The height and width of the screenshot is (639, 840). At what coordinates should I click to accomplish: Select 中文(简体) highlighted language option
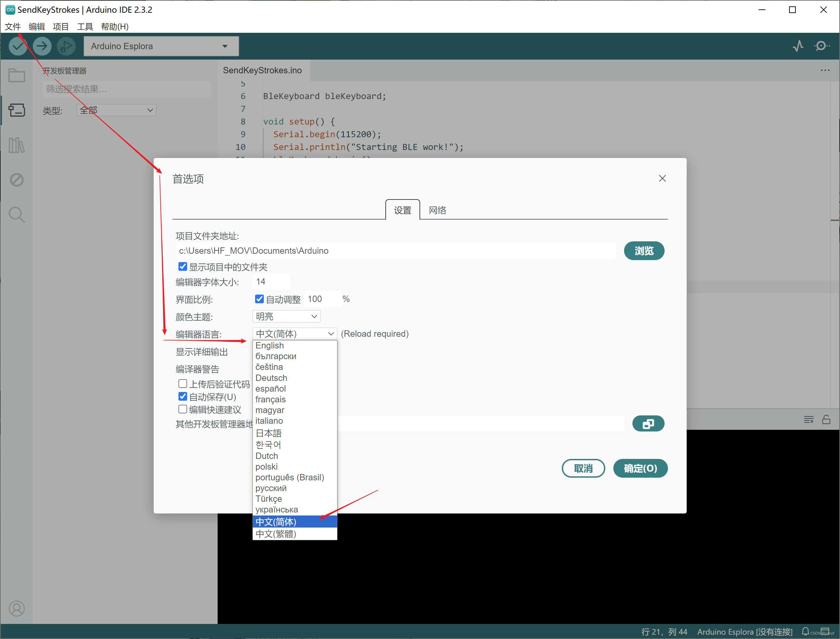click(x=295, y=522)
